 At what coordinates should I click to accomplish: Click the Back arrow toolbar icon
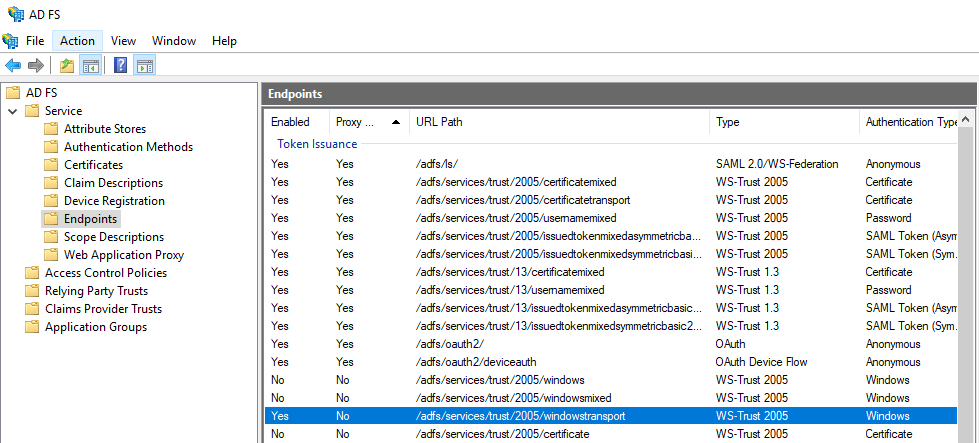(13, 65)
